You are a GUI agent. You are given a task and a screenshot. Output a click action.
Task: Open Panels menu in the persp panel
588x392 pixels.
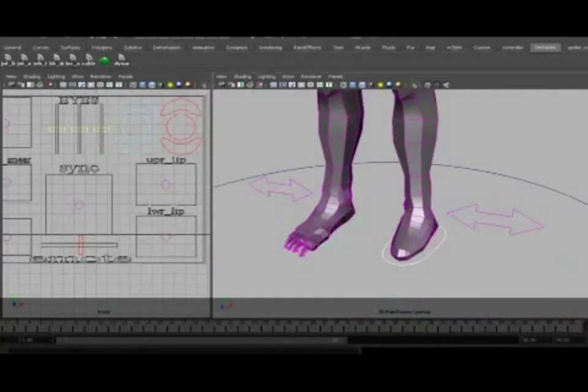click(x=336, y=77)
